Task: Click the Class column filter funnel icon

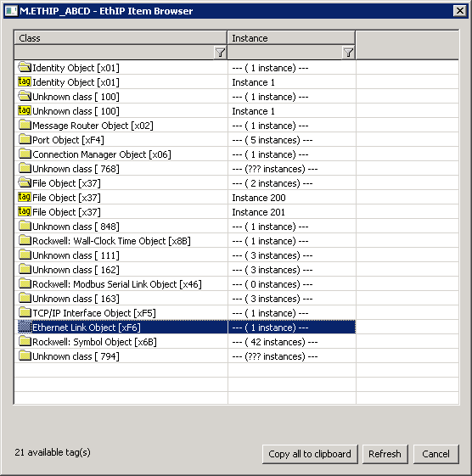Action: click(220, 53)
